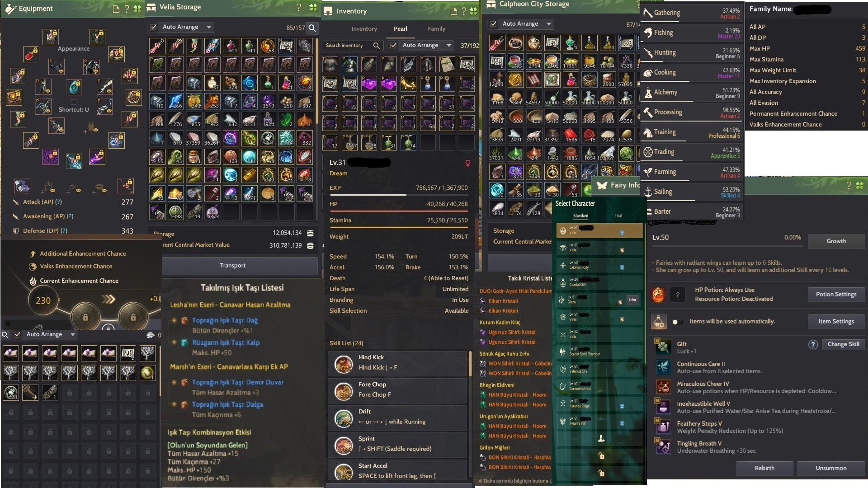
Task: Click the Fishing life skill icon
Action: pos(647,33)
